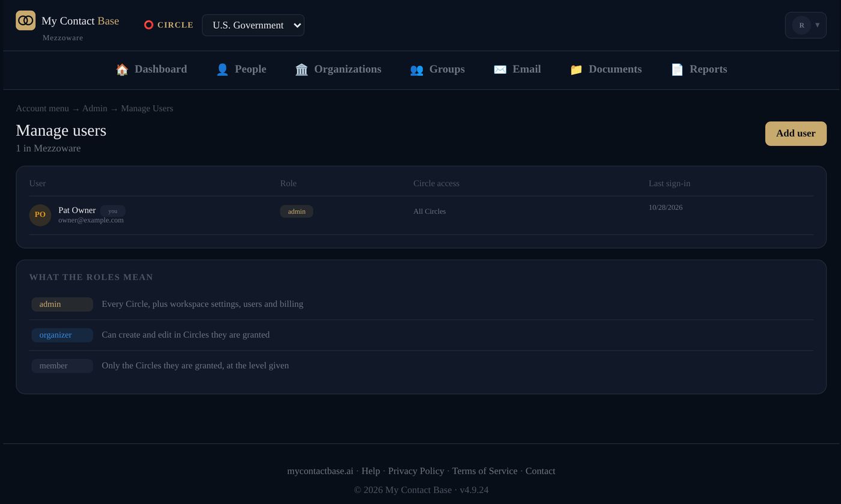Open the Documents section
The width and height of the screenshot is (841, 504).
pos(606,69)
